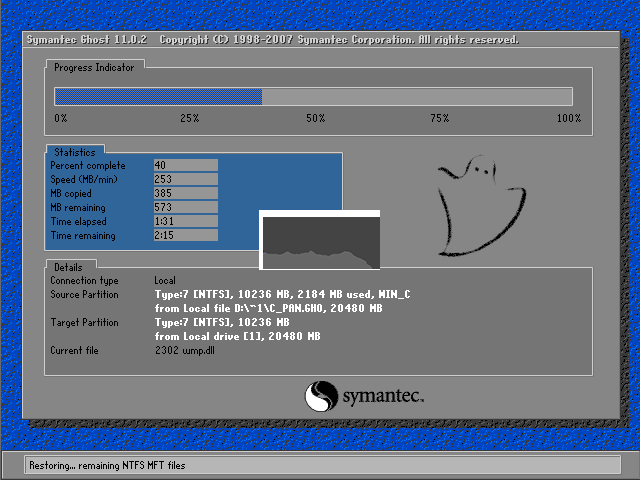The width and height of the screenshot is (640, 480).
Task: Click target 'Type:7 [NTFS], 10236 MB' line
Action: (x=222, y=322)
